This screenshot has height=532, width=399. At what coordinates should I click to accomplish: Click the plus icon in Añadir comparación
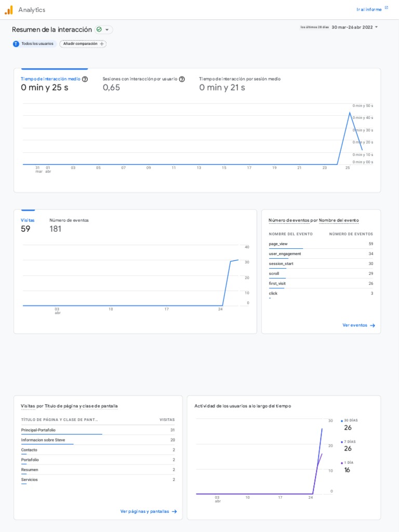[102, 44]
